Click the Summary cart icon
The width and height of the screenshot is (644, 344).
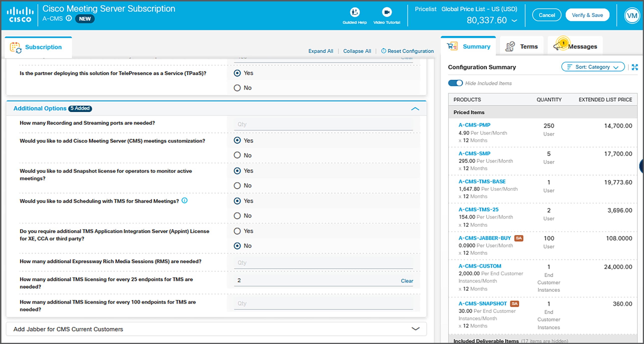coord(452,46)
